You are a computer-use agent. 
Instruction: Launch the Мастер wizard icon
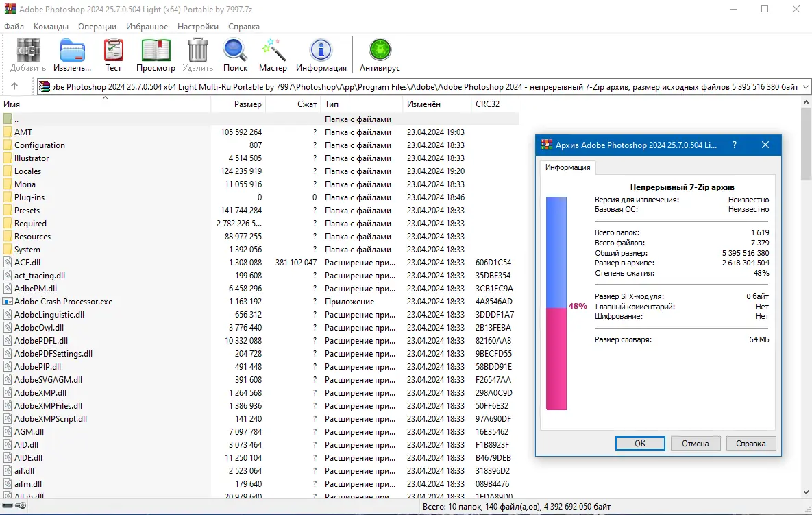tap(273, 51)
